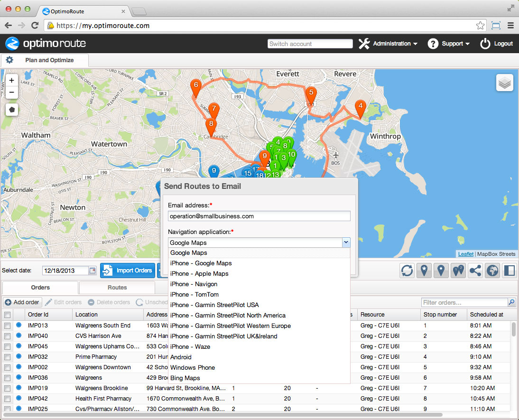The width and height of the screenshot is (519, 420).
Task: Click the OptimoRoute logo
Action: coord(46,43)
